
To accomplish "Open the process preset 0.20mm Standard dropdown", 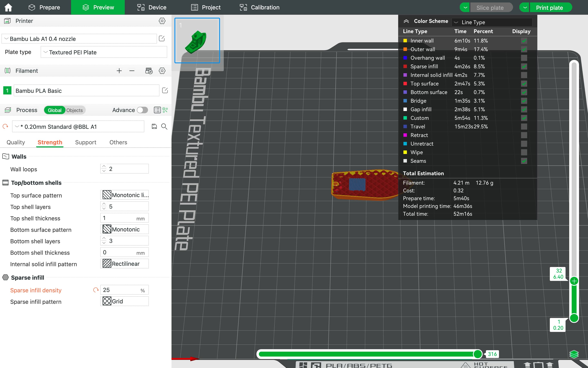I will click(x=78, y=127).
